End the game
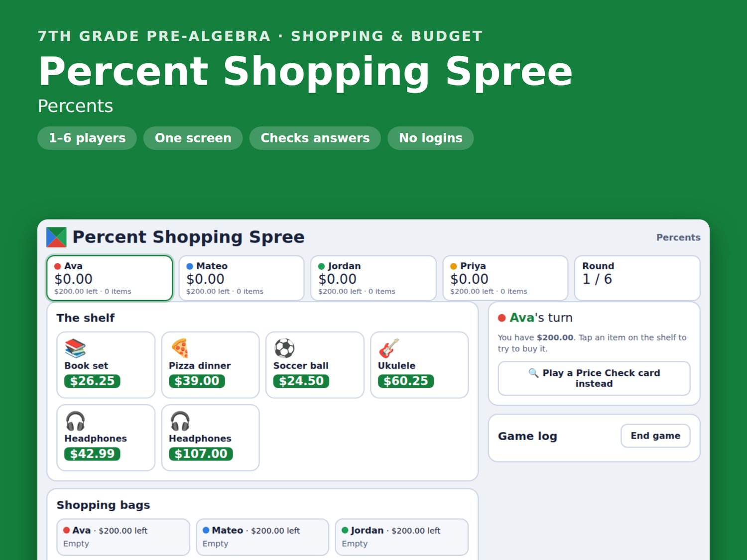This screenshot has width=747, height=560. pos(655,436)
